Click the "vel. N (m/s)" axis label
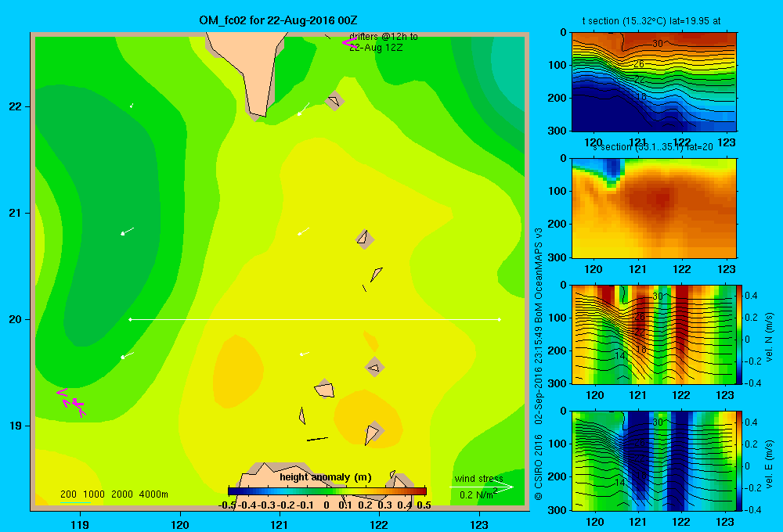This screenshot has height=532, width=783. click(769, 337)
